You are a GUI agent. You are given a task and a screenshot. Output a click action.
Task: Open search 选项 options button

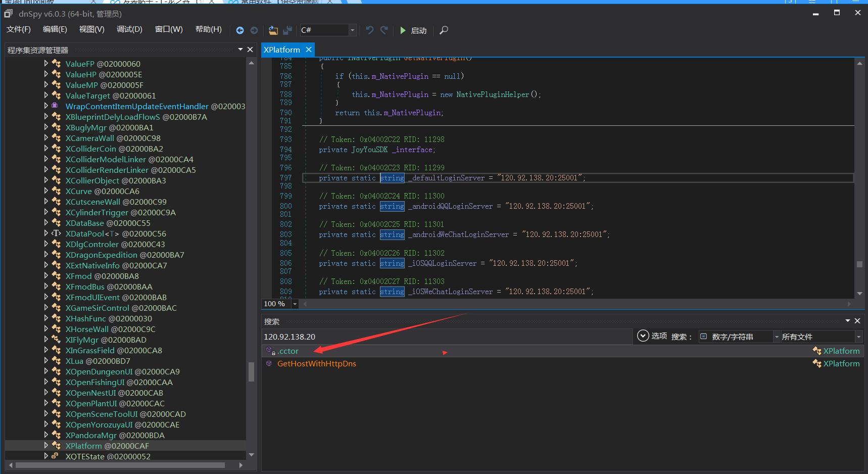point(652,336)
